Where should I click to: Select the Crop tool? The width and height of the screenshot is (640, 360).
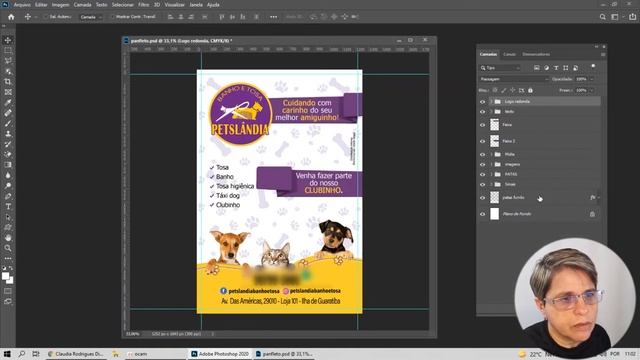click(8, 82)
